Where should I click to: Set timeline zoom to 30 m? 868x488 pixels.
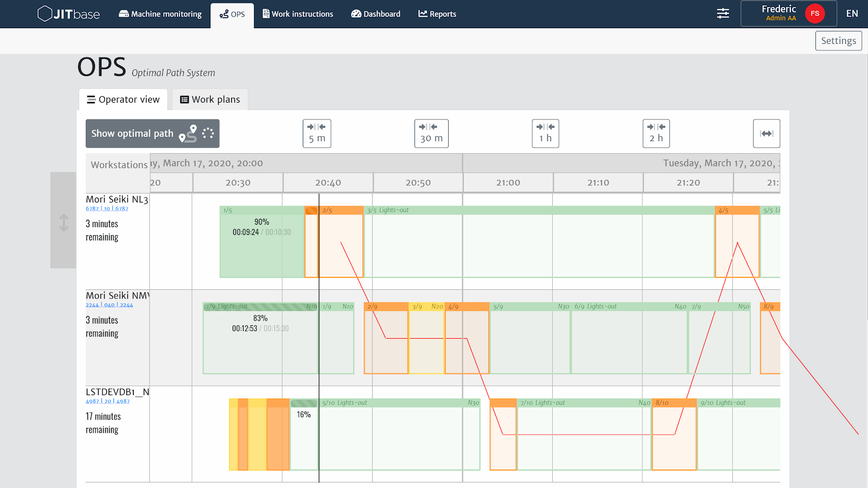(431, 134)
